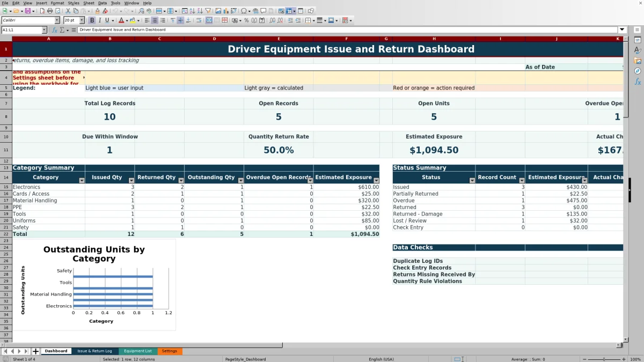Click the Print icon

pyautogui.click(x=49, y=11)
